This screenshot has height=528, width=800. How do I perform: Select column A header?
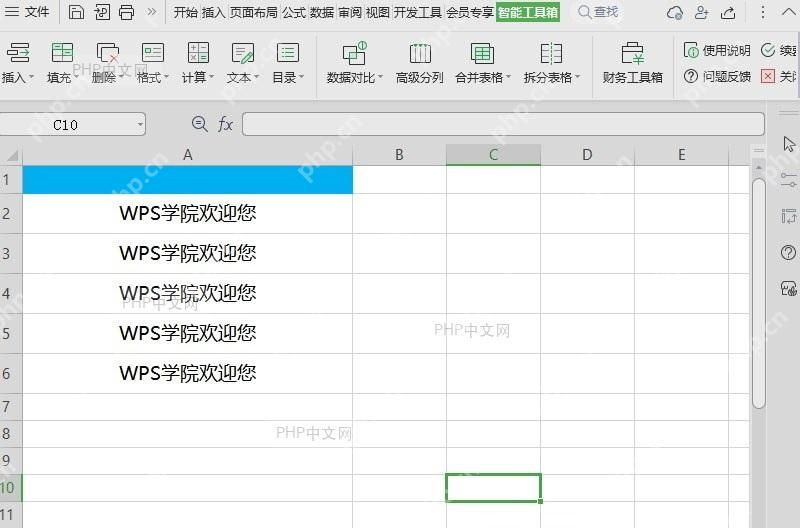click(x=188, y=155)
